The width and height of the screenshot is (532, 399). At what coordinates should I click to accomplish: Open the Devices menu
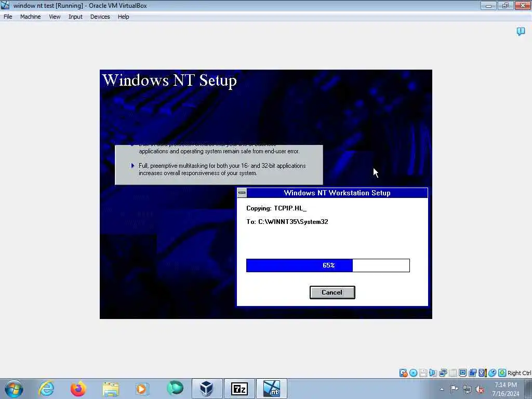100,17
